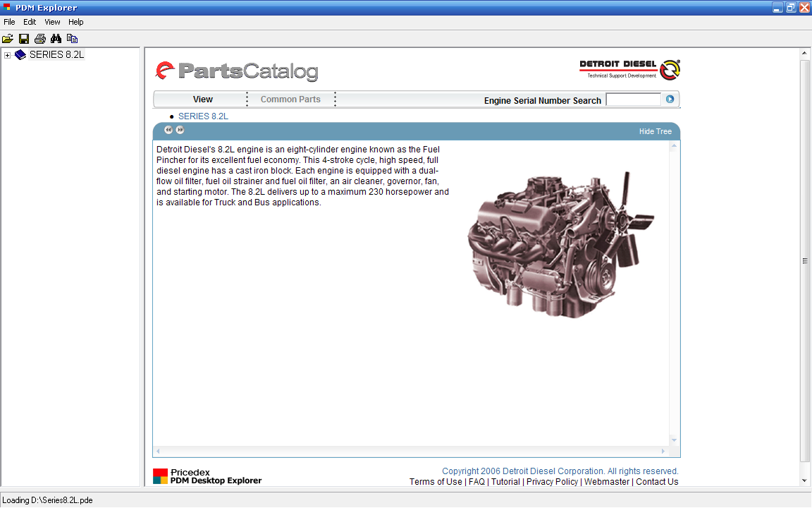Viewport: 812px width, 508px height.
Task: Open the File menu
Action: 9,22
